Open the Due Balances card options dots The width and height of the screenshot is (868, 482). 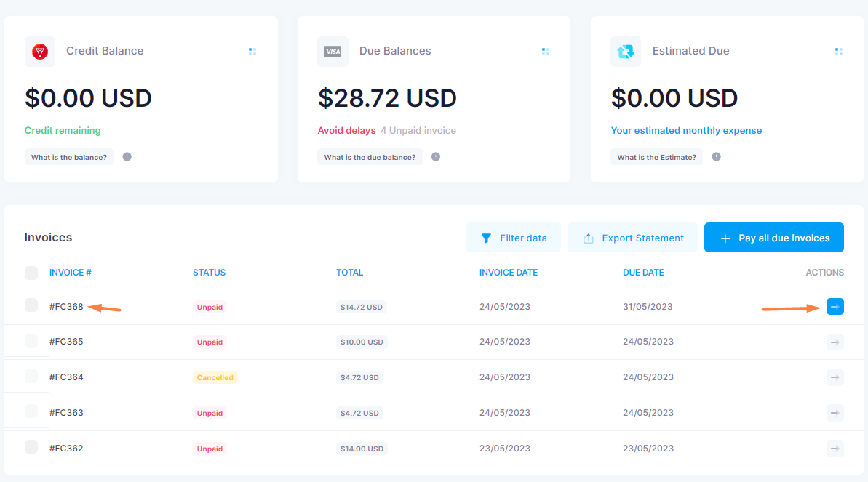(545, 52)
